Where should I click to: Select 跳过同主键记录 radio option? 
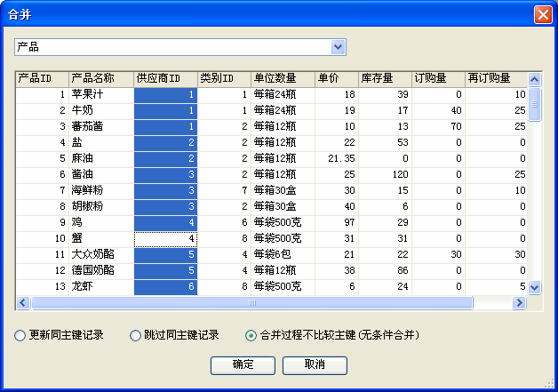[x=136, y=336]
